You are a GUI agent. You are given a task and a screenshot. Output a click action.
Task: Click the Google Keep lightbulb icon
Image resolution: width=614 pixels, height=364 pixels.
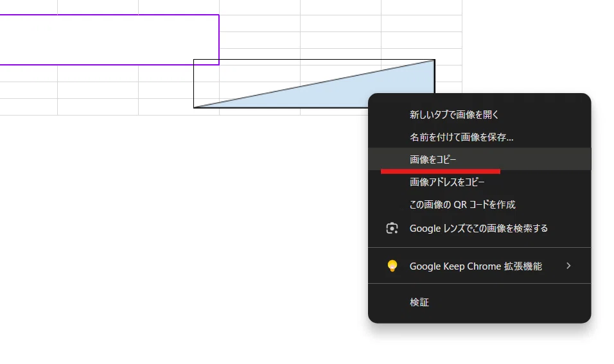click(x=392, y=266)
